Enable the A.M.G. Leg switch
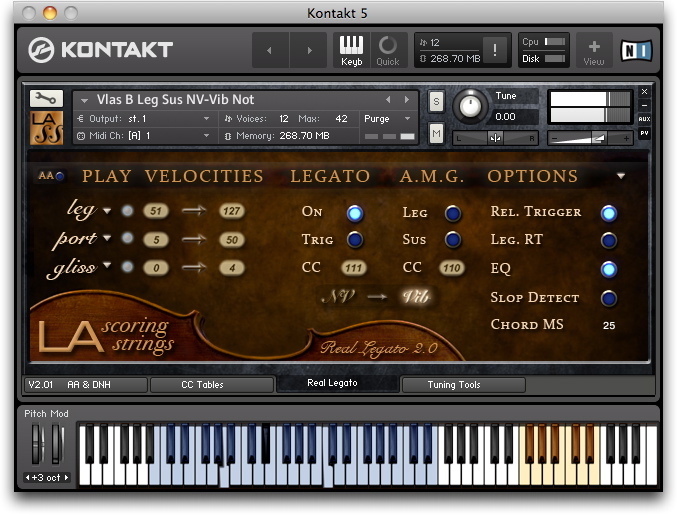677x515 pixels. pyautogui.click(x=453, y=213)
